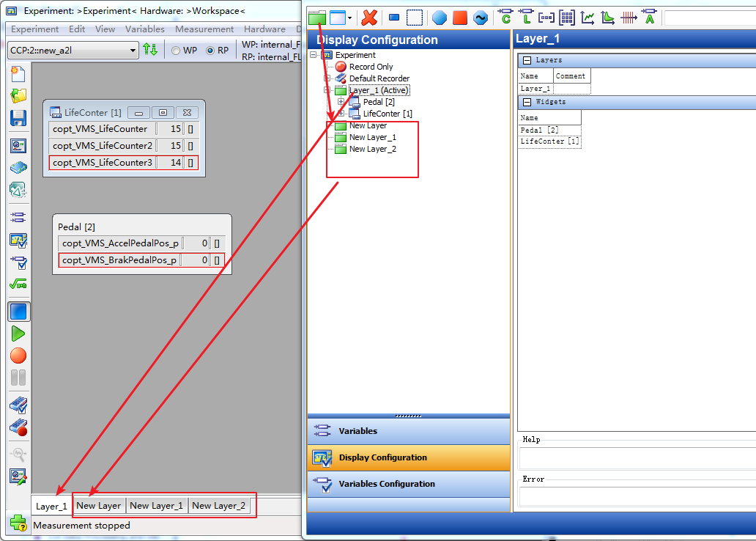Click the new window toolbar icon
Viewport: 756px width, 541px height.
(x=338, y=18)
